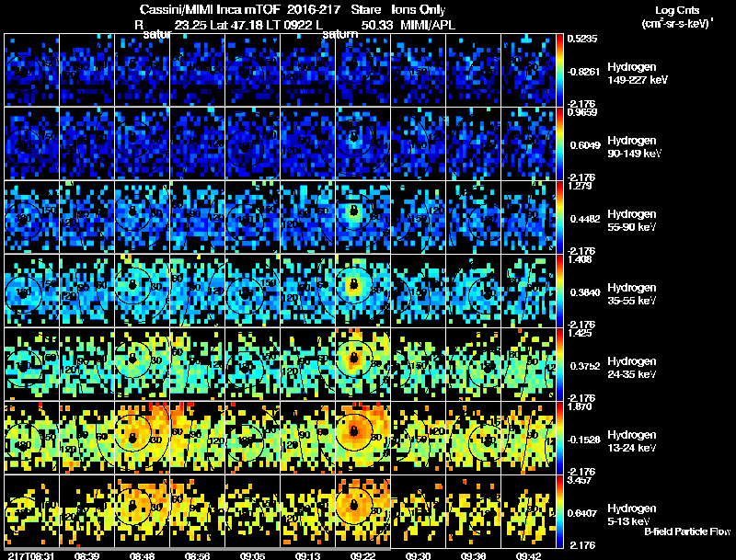Click colorbar midpoint value '0.3752'

(585, 366)
